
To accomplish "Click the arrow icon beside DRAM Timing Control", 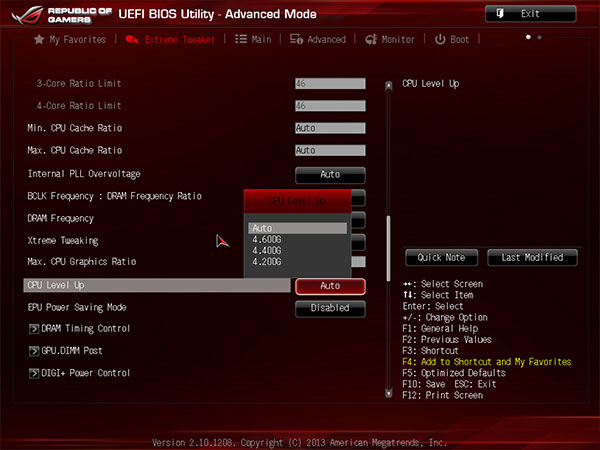I will coord(34,329).
